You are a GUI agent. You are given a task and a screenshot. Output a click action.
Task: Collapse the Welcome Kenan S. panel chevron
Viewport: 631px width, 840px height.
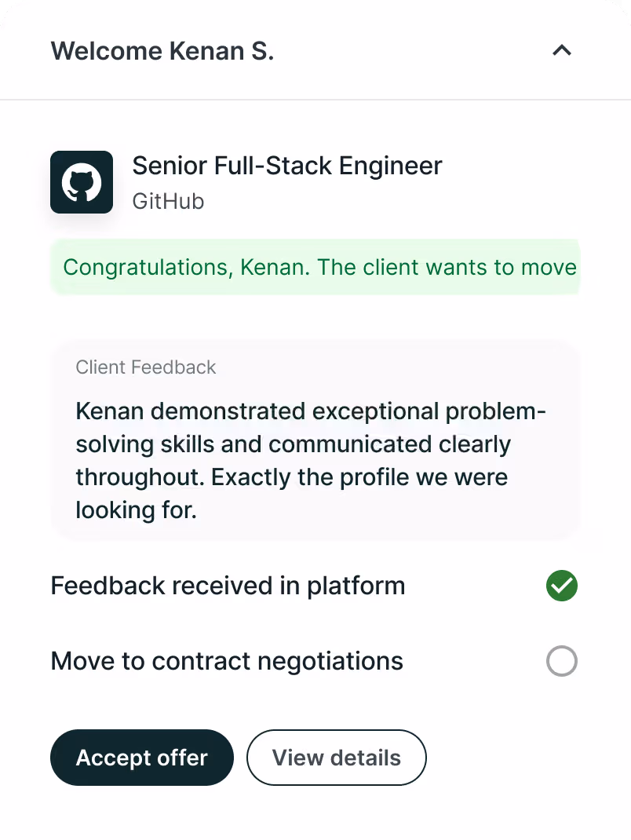561,51
